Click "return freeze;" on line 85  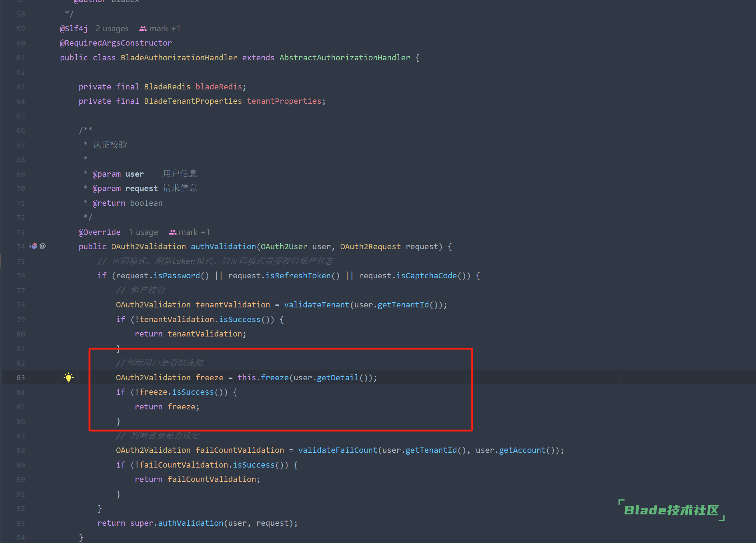pyautogui.click(x=167, y=407)
